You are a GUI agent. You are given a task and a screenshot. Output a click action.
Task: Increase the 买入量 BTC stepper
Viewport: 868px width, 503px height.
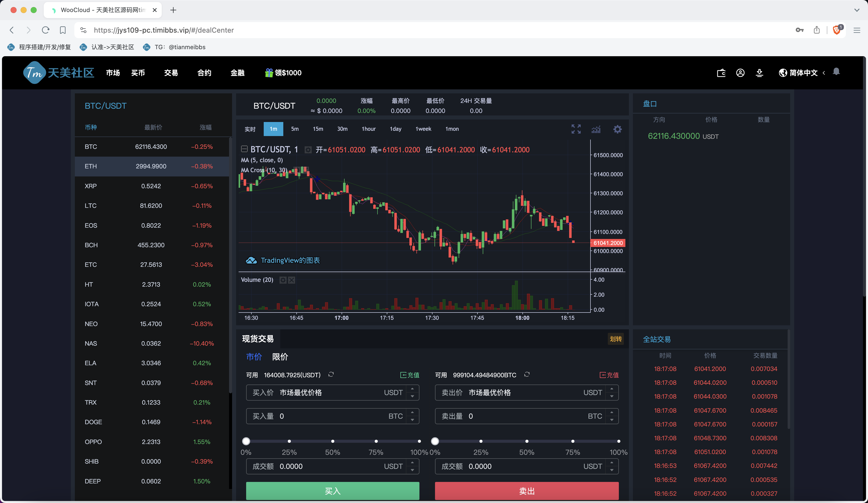pyautogui.click(x=412, y=412)
